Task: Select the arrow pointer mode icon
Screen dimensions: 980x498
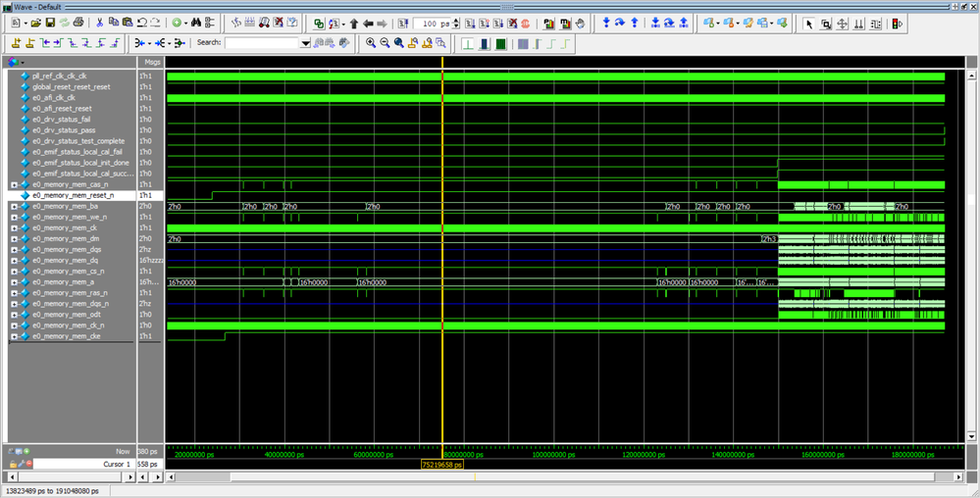Action: pyautogui.click(x=808, y=23)
